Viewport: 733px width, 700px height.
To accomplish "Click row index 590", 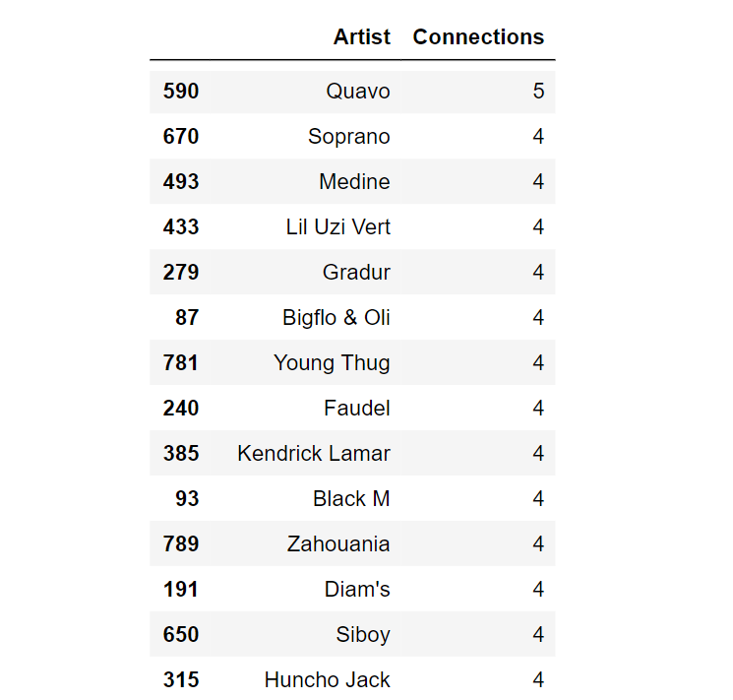I will click(181, 92).
